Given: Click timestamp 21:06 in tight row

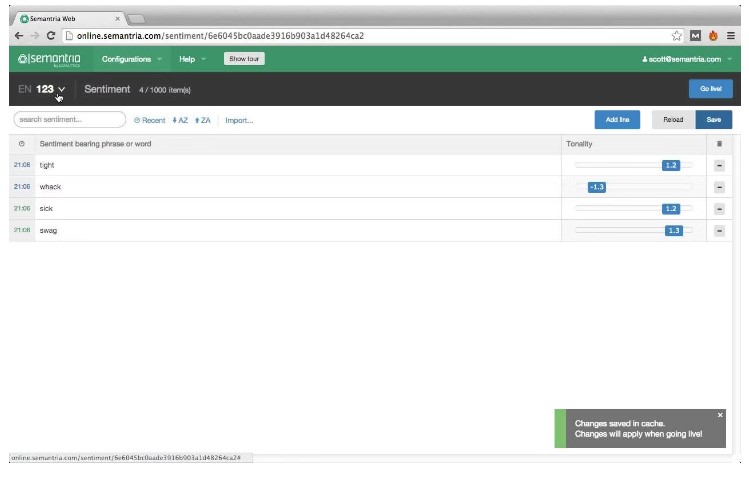Looking at the screenshot, I should (22, 165).
